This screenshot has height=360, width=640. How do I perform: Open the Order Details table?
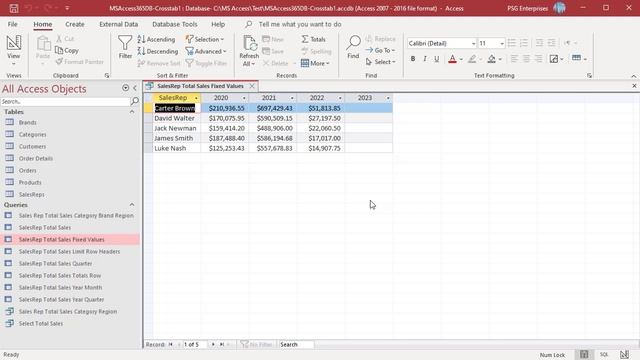pos(36,158)
